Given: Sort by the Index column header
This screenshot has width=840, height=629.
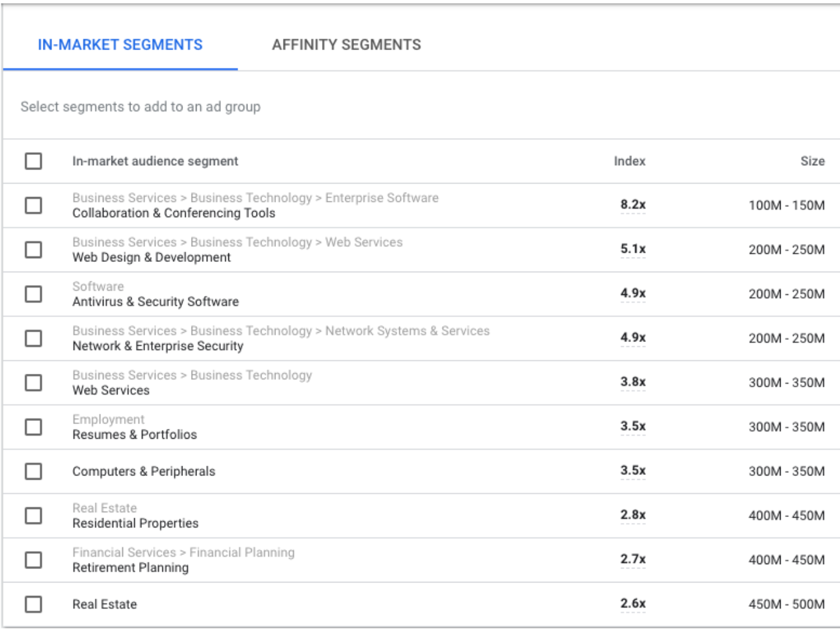Looking at the screenshot, I should pos(630,161).
